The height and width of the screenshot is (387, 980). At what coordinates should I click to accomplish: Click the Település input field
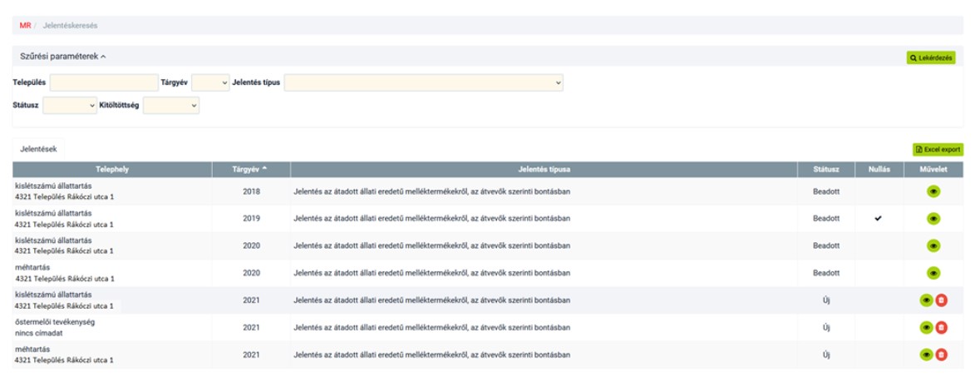(x=104, y=82)
